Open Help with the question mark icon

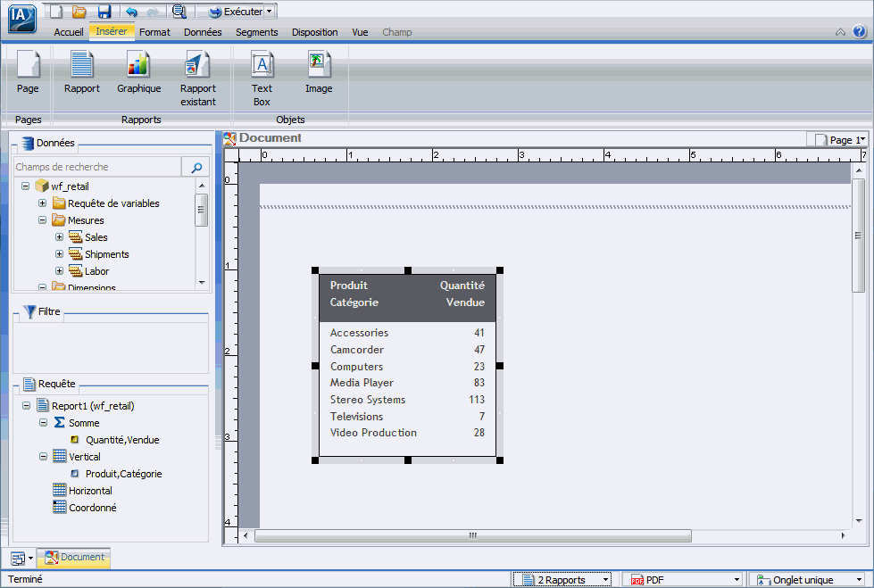pos(859,32)
